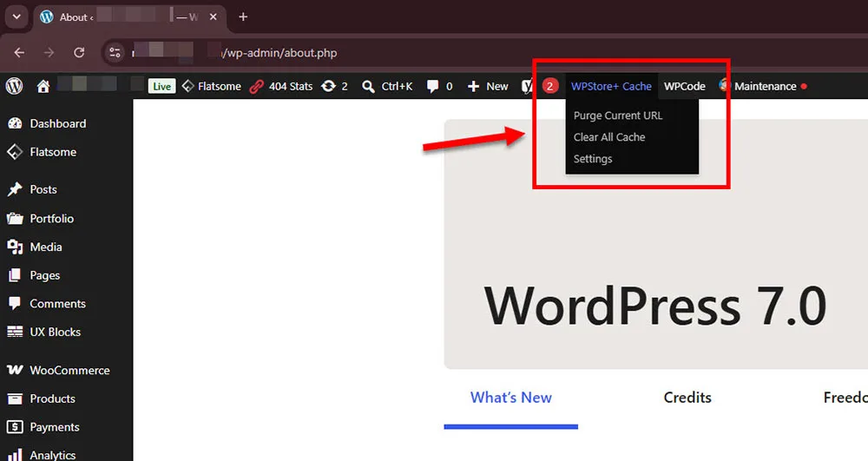Open 404 Stats link icon
The height and width of the screenshot is (461, 868).
click(x=256, y=86)
